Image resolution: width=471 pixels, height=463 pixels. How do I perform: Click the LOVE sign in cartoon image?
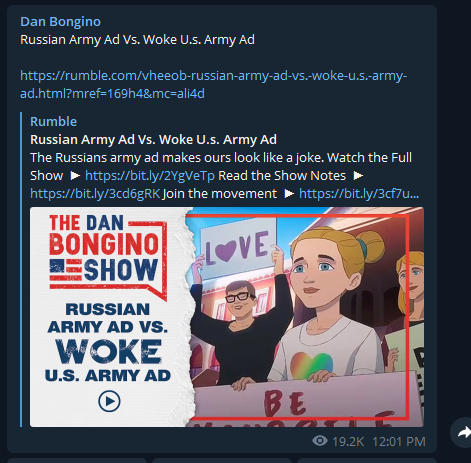coord(238,248)
